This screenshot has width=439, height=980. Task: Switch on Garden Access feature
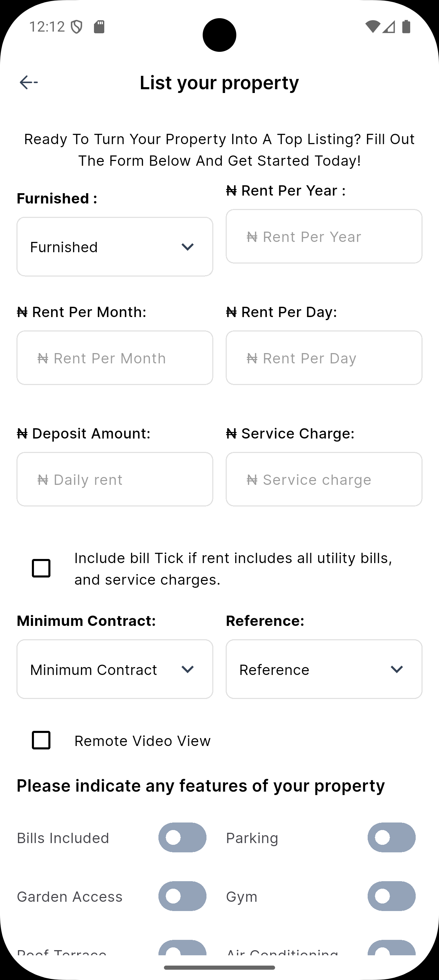pyautogui.click(x=182, y=896)
